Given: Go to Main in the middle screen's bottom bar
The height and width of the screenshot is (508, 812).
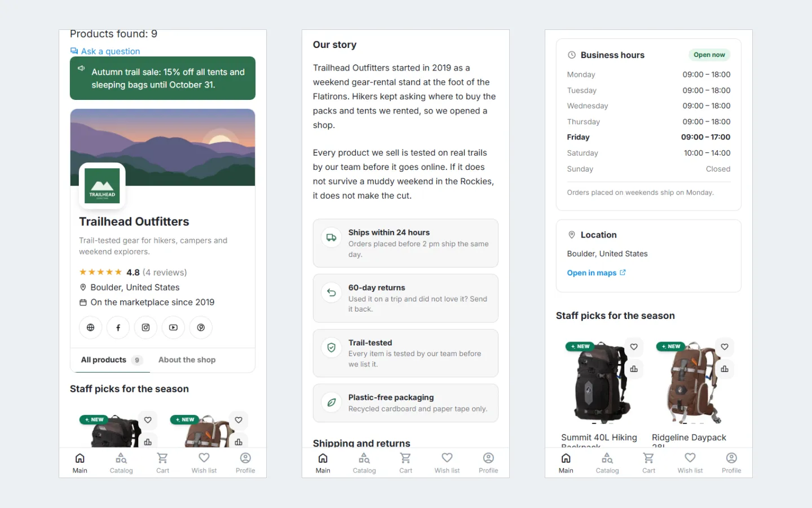Looking at the screenshot, I should click(323, 463).
